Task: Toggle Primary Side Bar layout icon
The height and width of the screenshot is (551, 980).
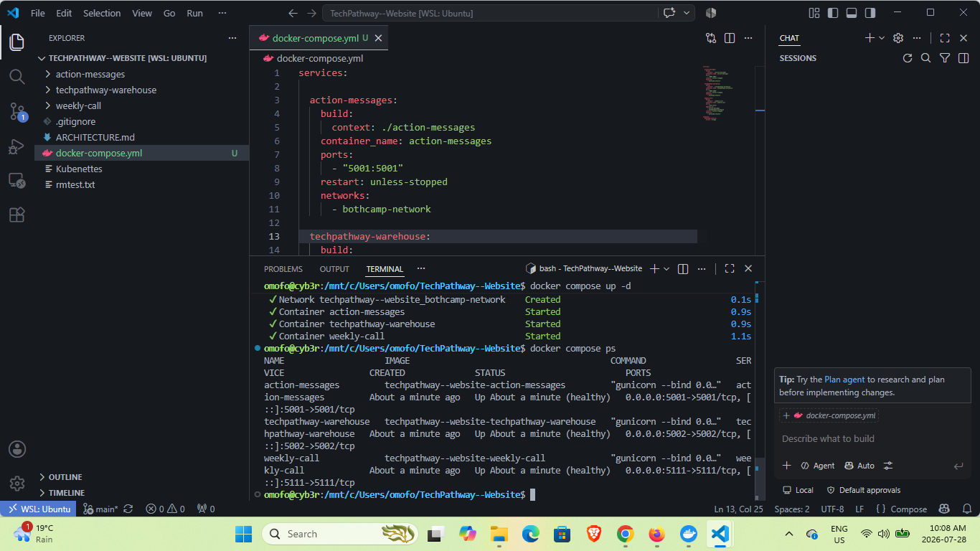Action: (833, 13)
